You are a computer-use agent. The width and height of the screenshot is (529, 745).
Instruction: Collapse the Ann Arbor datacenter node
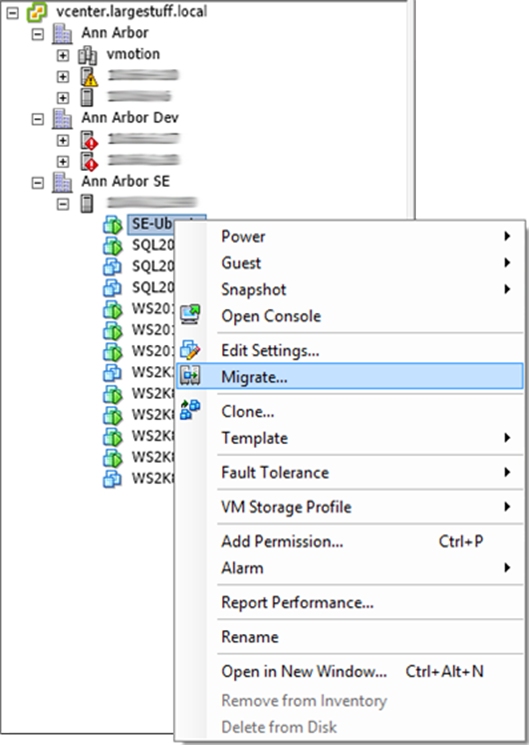pyautogui.click(x=38, y=34)
